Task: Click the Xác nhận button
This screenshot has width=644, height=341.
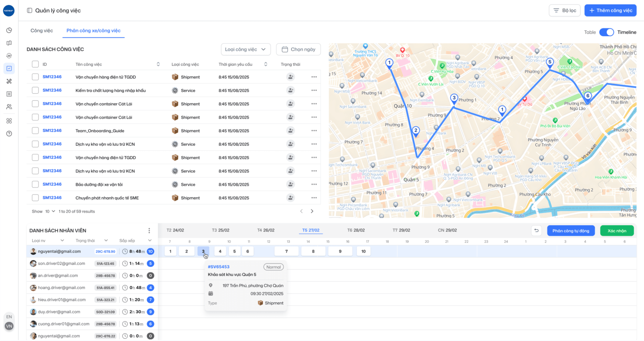Action: point(617,231)
